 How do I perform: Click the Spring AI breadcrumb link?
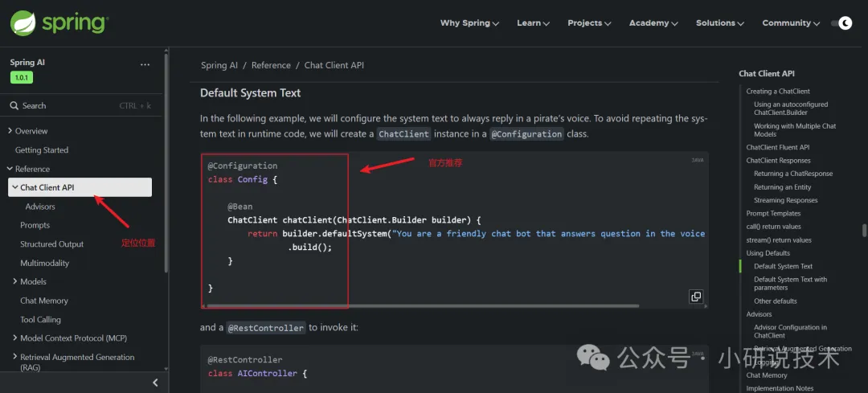(219, 65)
